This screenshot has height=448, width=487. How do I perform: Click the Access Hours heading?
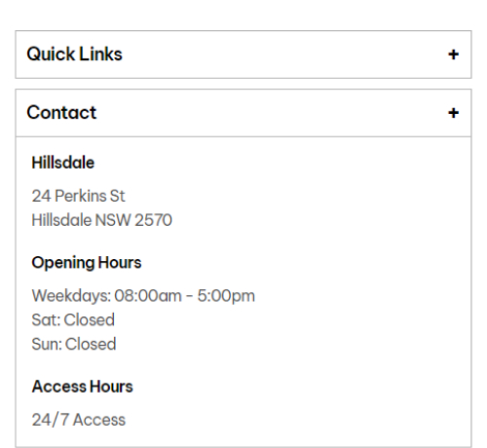point(82,387)
